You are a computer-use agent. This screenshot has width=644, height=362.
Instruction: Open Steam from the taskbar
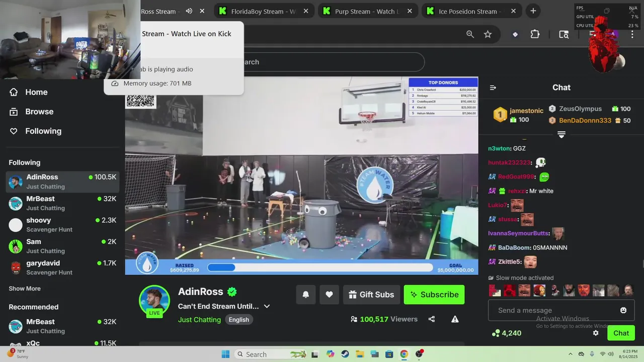pyautogui.click(x=345, y=354)
